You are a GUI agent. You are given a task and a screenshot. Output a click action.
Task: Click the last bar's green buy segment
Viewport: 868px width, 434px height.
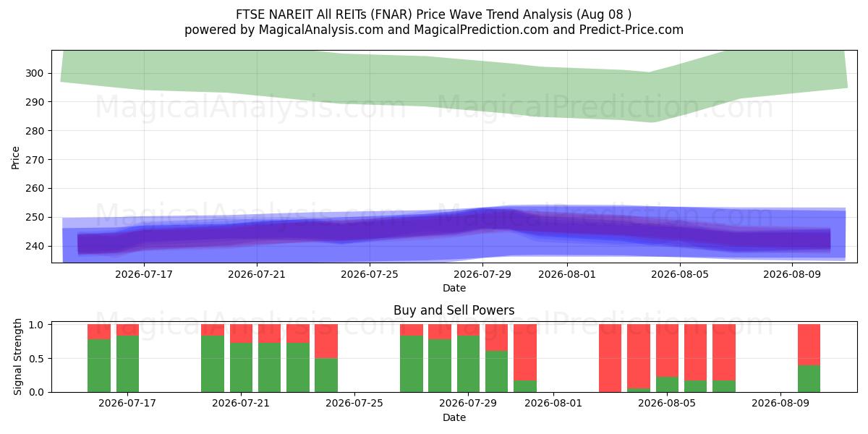[809, 378]
